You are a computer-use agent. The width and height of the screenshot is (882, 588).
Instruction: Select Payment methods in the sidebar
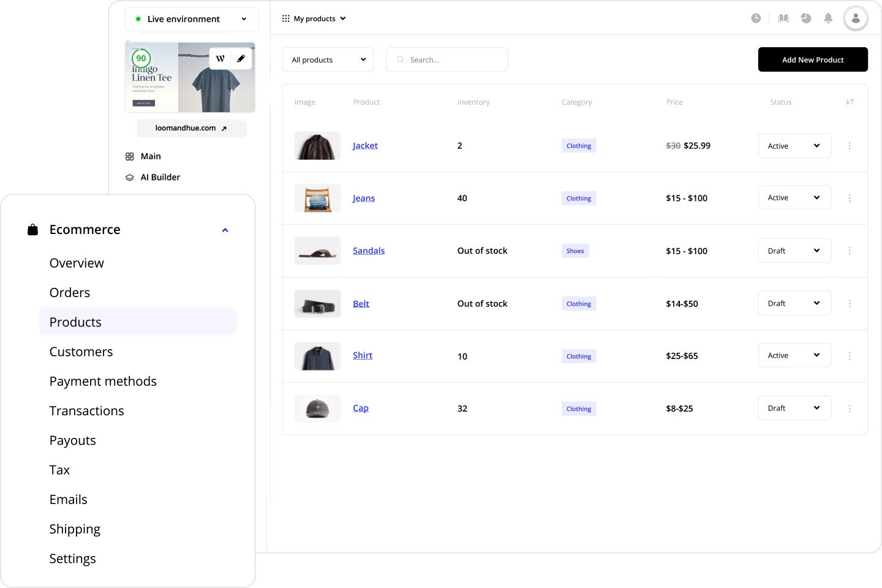point(103,381)
